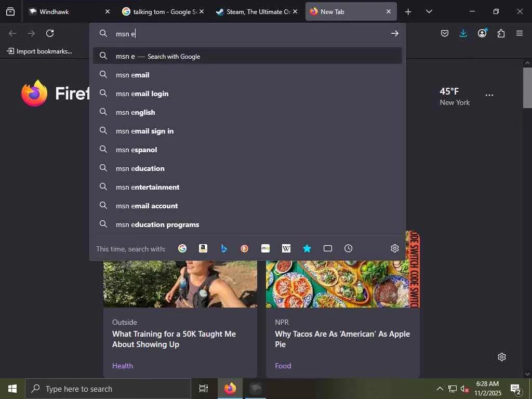
Task: Search in Bookmarks using star icon
Action: pos(307,248)
